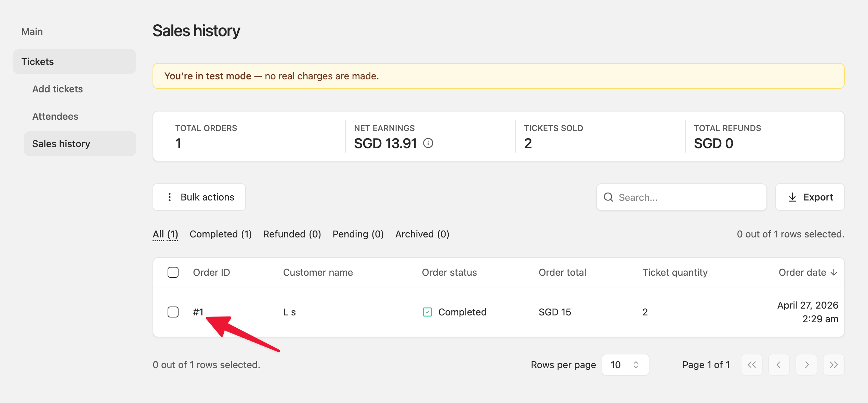Check the box for order #1
Screen dimensions: 868x403
coord(173,312)
